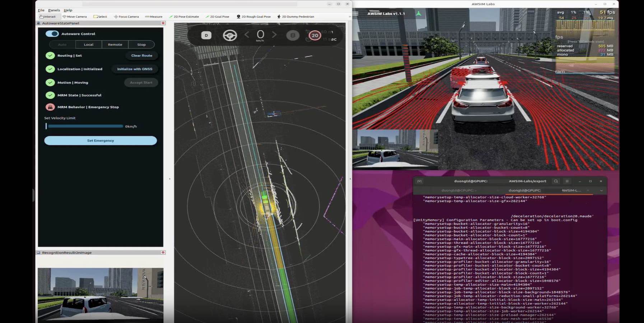
Task: Collapse the left panel splitter handle
Action: tap(169, 179)
